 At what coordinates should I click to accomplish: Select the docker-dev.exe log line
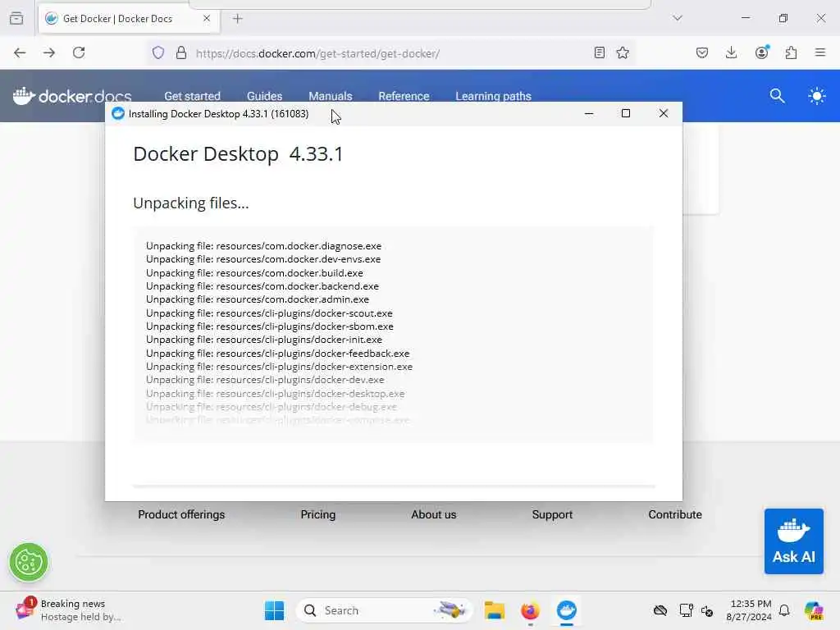pos(265,380)
